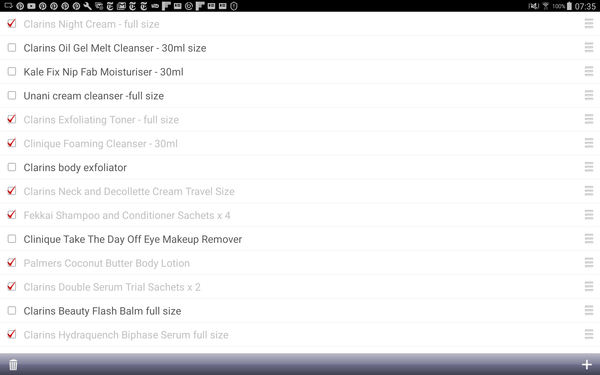Viewport: 600px width, 375px height.
Task: Uncheck Clarins Double Serum Trial Sachets checkbox
Action: (12, 287)
